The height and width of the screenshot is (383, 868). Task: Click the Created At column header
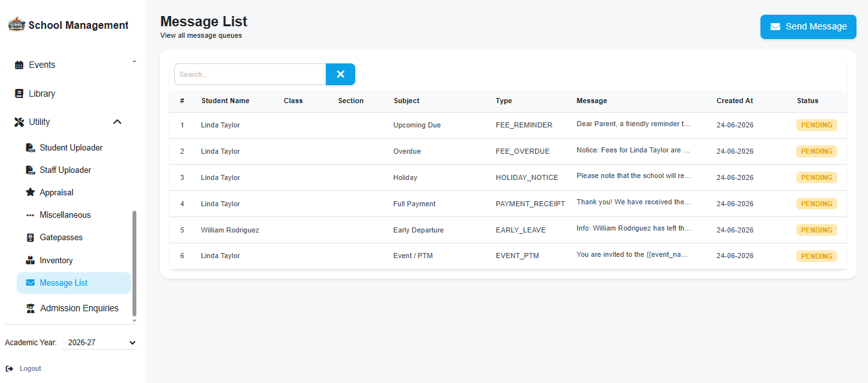point(735,101)
